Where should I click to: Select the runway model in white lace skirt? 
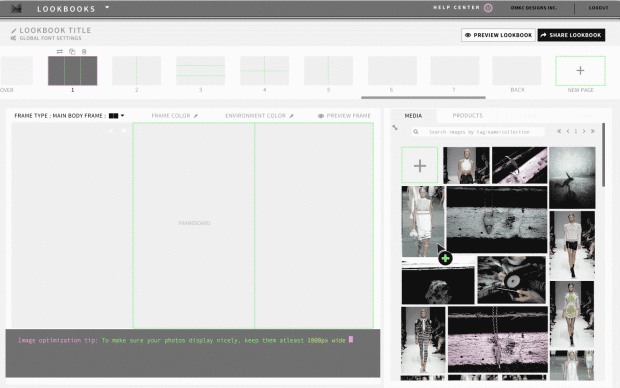pyautogui.click(x=423, y=221)
